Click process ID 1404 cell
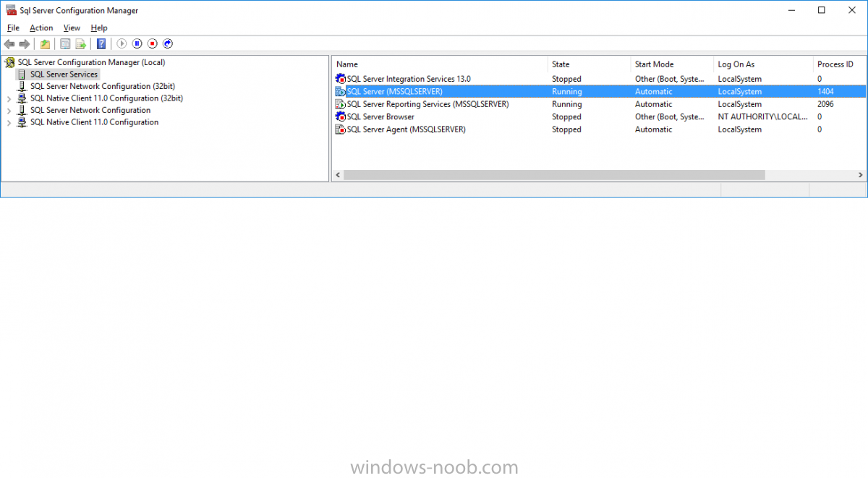Viewport: 868px width, 478px height. (x=825, y=92)
